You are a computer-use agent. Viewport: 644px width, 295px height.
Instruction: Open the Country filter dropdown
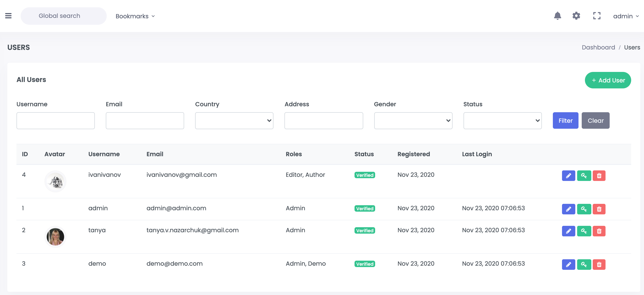click(x=234, y=120)
